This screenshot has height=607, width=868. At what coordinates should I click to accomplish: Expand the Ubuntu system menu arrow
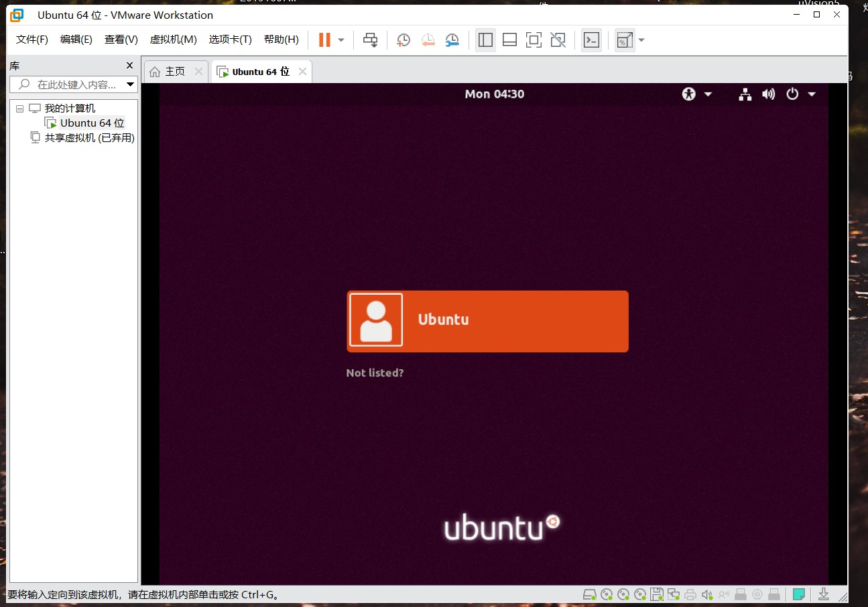tap(812, 94)
